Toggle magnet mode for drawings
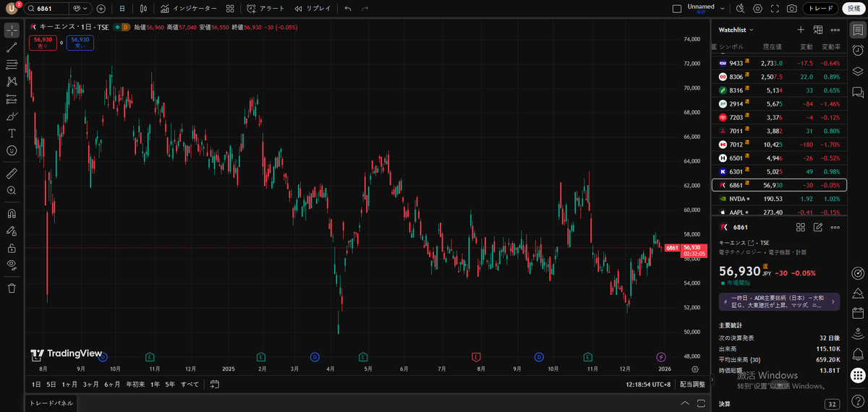 pos(12,214)
